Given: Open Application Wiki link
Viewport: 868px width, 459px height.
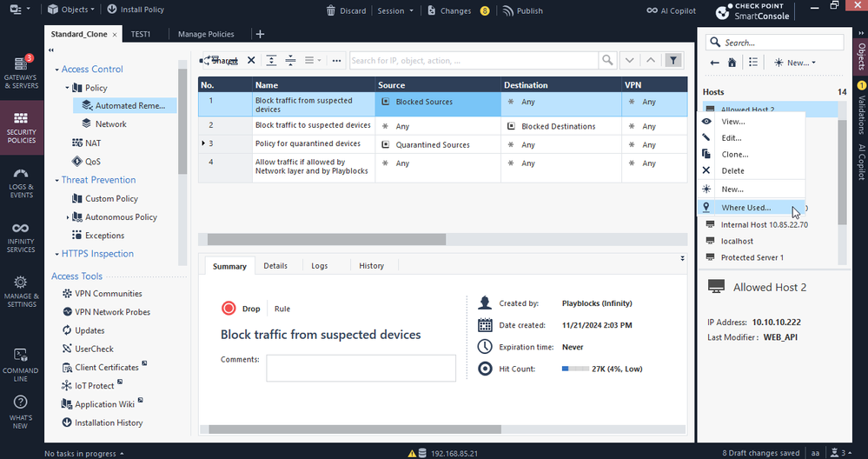Looking at the screenshot, I should [103, 403].
